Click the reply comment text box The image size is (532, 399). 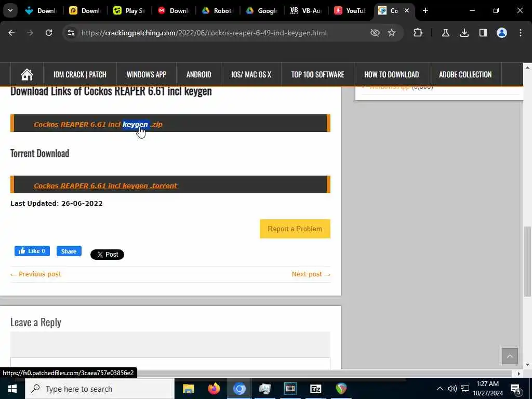coord(170,363)
